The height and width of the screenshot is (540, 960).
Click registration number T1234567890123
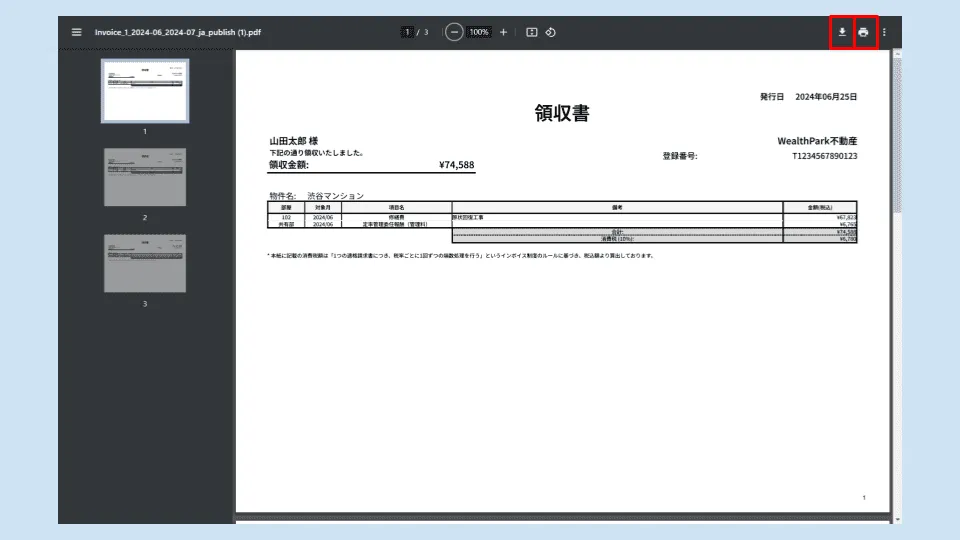825,156
